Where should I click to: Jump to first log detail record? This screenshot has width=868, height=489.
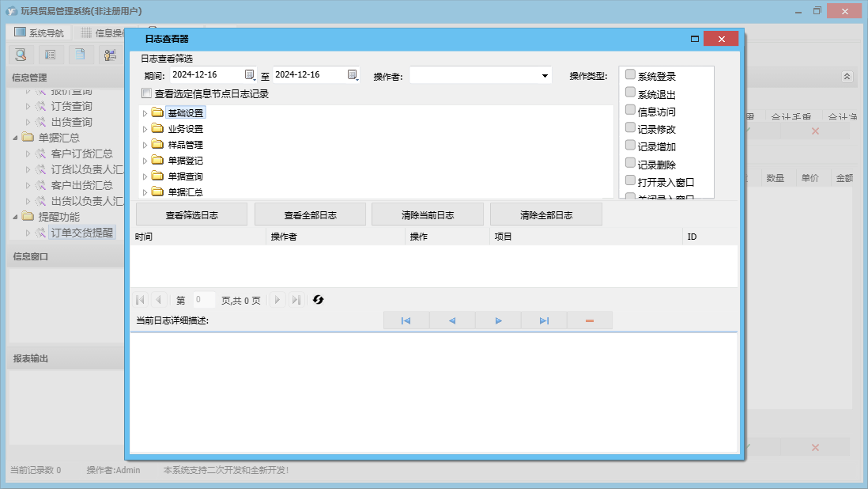(406, 320)
